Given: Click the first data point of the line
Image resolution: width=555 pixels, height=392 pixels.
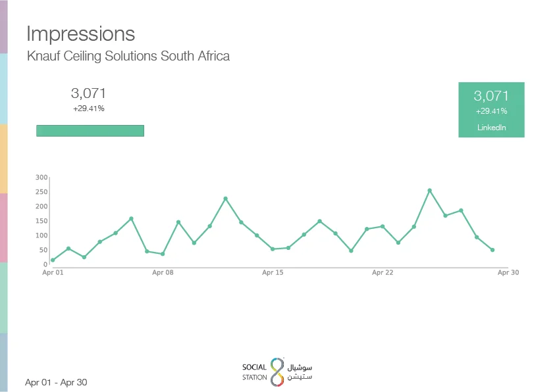Looking at the screenshot, I should click(x=53, y=260).
